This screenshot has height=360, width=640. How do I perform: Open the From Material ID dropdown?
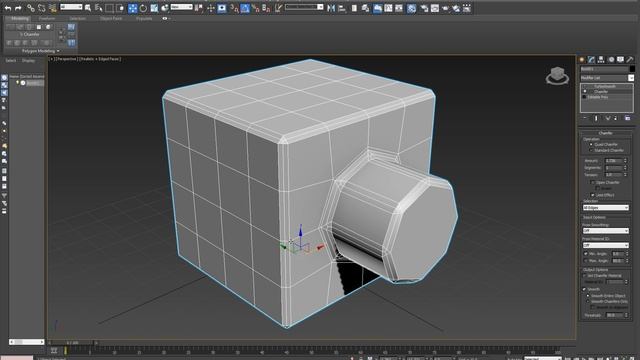click(x=605, y=245)
